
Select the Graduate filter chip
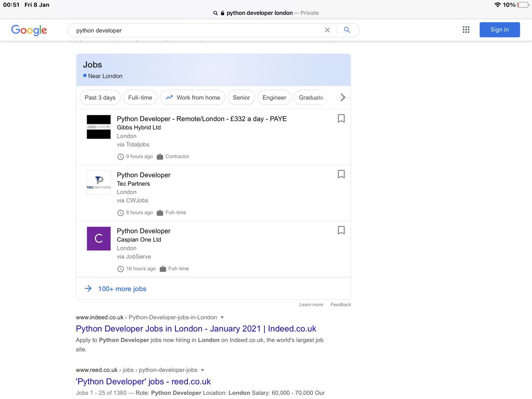(311, 98)
